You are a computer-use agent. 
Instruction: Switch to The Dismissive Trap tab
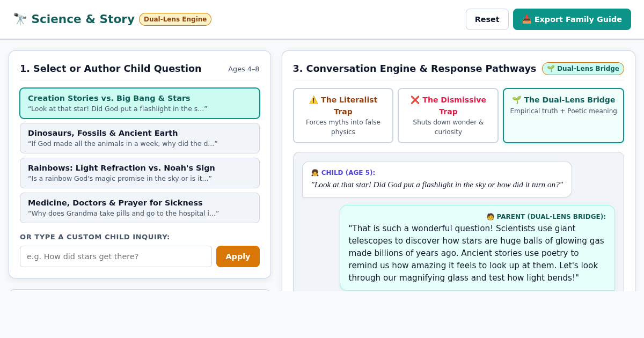[x=448, y=115]
